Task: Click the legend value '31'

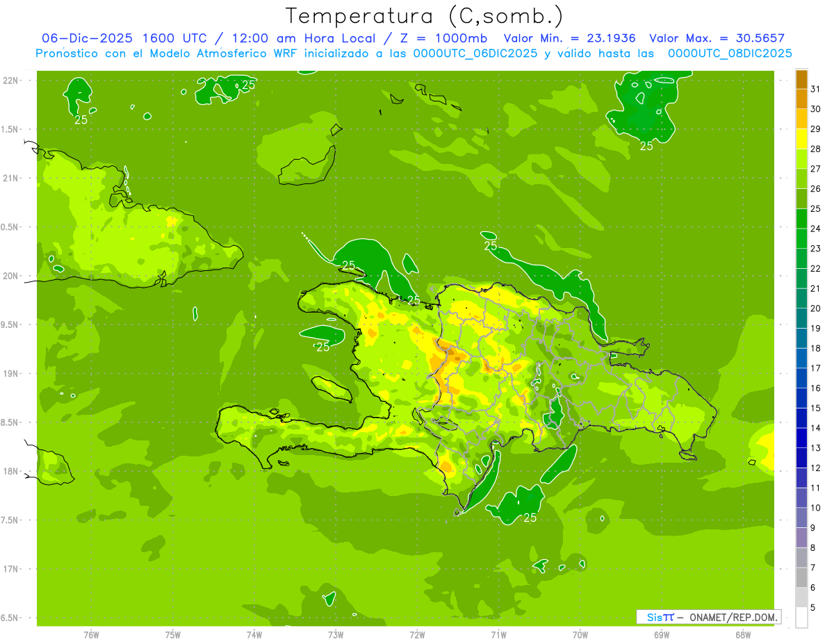Action: click(816, 89)
